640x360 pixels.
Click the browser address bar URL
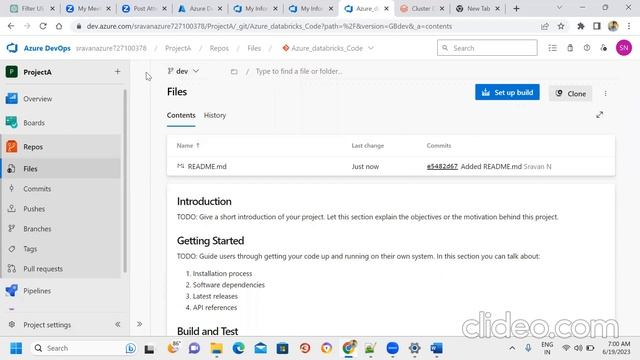click(x=269, y=26)
